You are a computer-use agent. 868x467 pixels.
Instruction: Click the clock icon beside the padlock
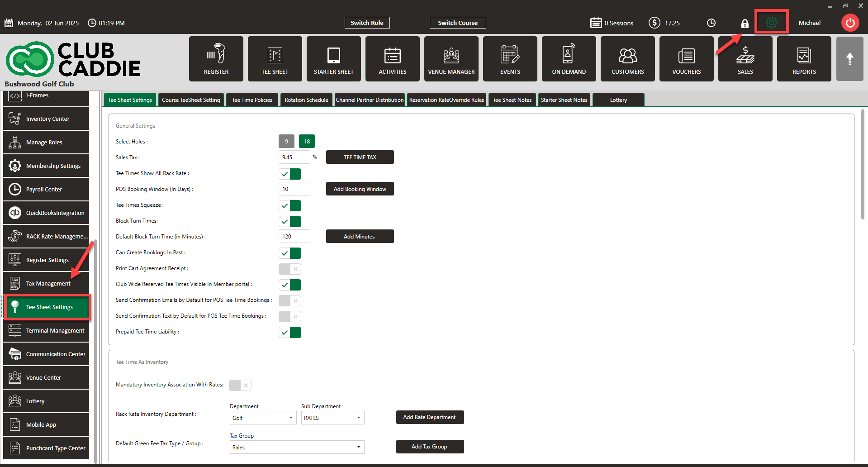click(711, 23)
